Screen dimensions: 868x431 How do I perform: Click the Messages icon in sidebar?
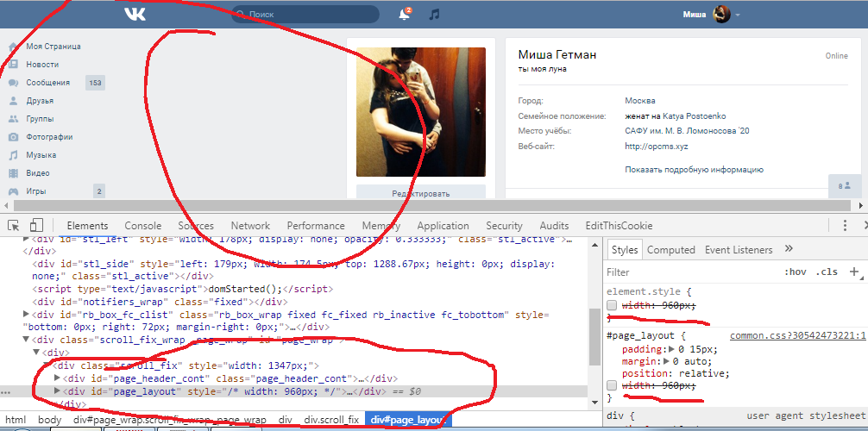[13, 83]
